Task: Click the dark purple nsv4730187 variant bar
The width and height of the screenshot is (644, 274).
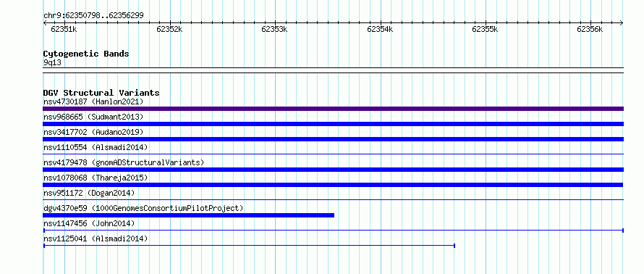Action: [333, 109]
